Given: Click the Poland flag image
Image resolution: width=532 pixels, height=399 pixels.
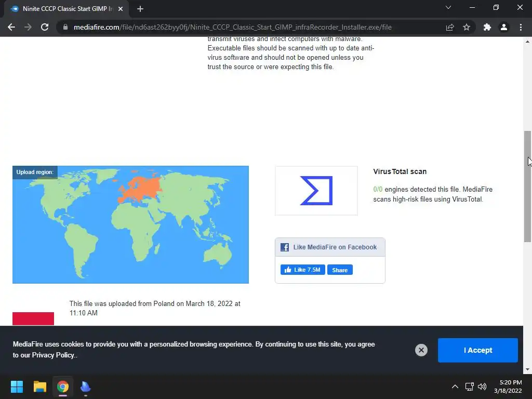Looking at the screenshot, I should (x=33, y=318).
